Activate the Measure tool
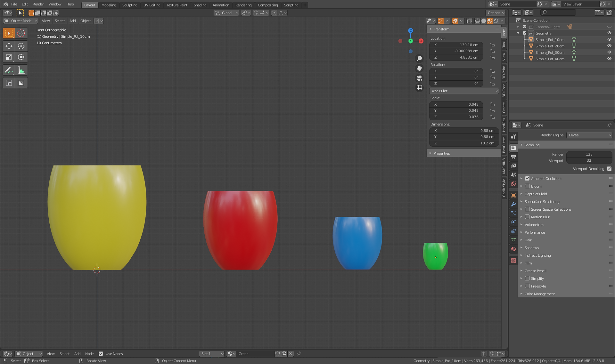This screenshot has height=364, width=615. (x=21, y=70)
